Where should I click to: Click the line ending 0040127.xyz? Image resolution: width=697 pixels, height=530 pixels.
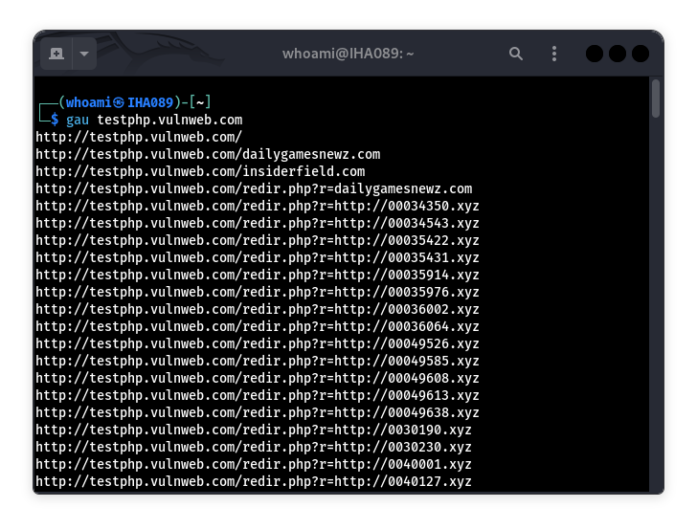point(253,482)
